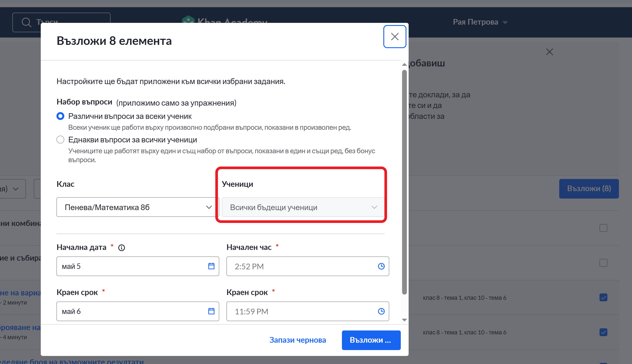This screenshot has height=364, width=632.
Task: Click the due time field 11:59 PM
Action: (308, 311)
